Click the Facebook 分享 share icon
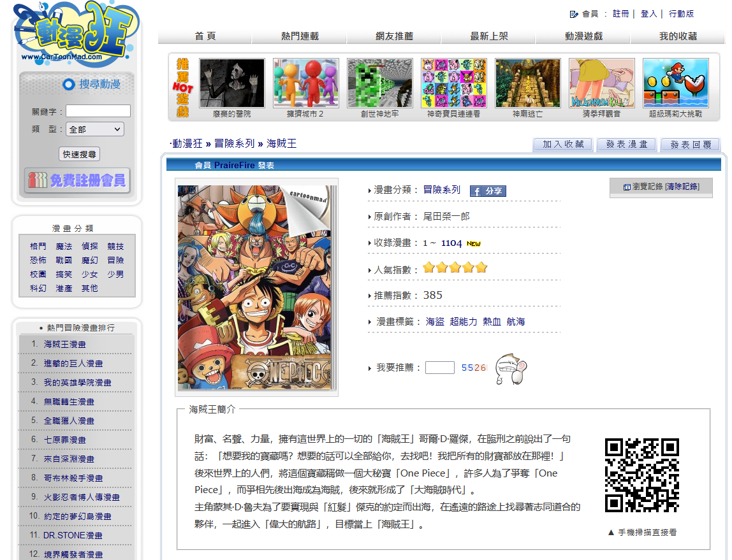 pyautogui.click(x=488, y=191)
